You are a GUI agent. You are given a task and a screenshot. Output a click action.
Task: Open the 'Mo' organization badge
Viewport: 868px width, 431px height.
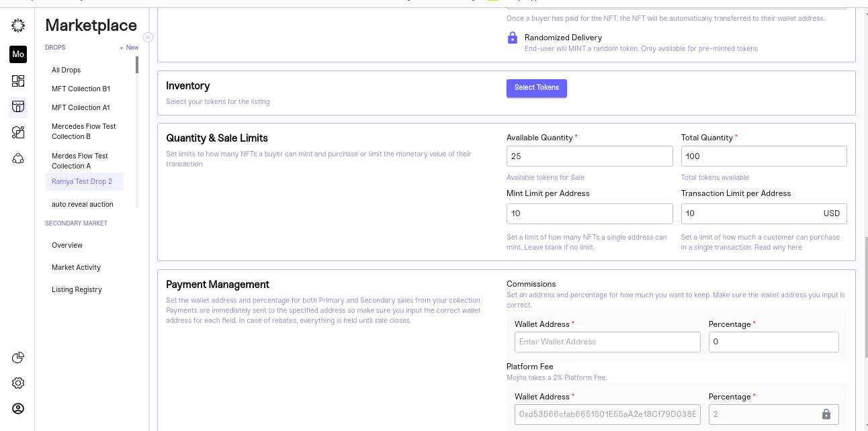click(x=18, y=54)
